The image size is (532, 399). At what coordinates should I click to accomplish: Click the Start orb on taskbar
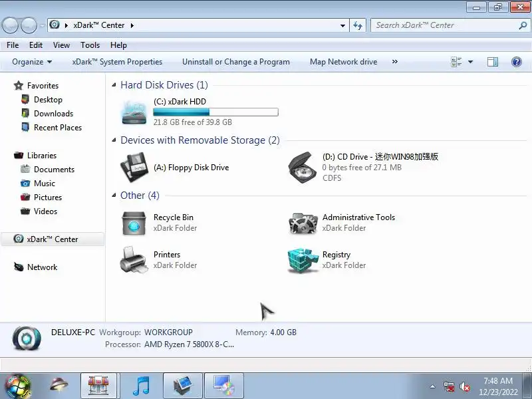(x=17, y=386)
